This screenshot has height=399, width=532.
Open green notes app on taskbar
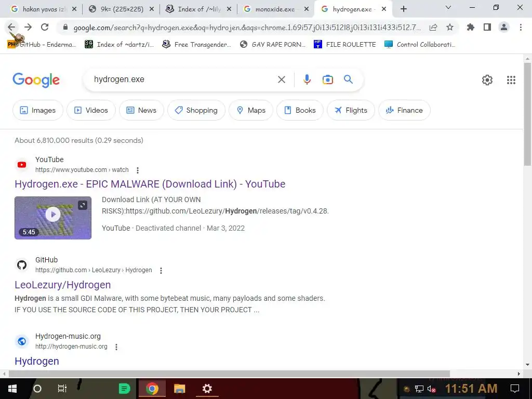pyautogui.click(x=125, y=389)
